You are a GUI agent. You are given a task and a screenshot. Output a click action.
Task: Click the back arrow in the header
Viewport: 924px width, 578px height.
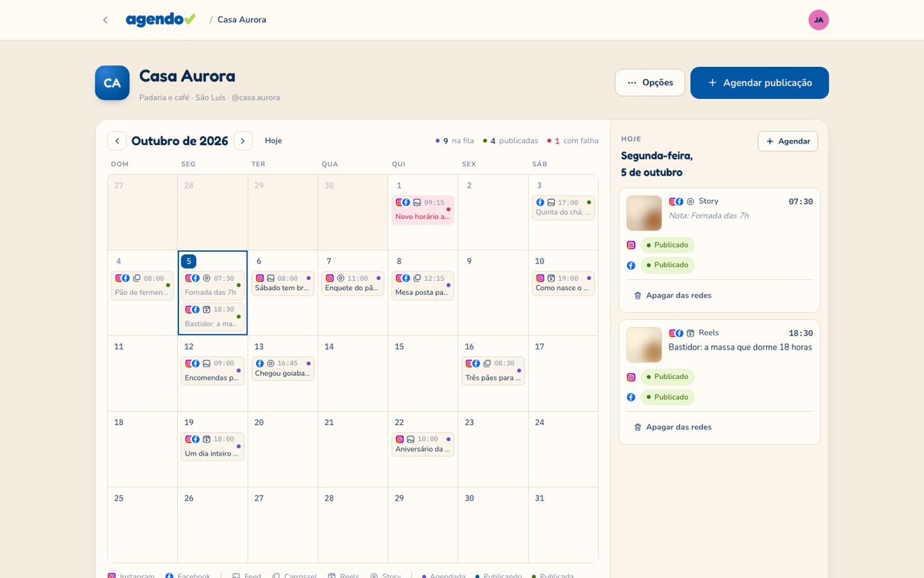105,20
